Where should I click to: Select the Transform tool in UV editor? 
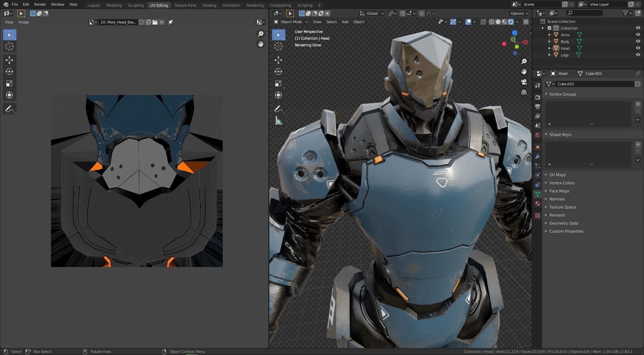(x=9, y=95)
